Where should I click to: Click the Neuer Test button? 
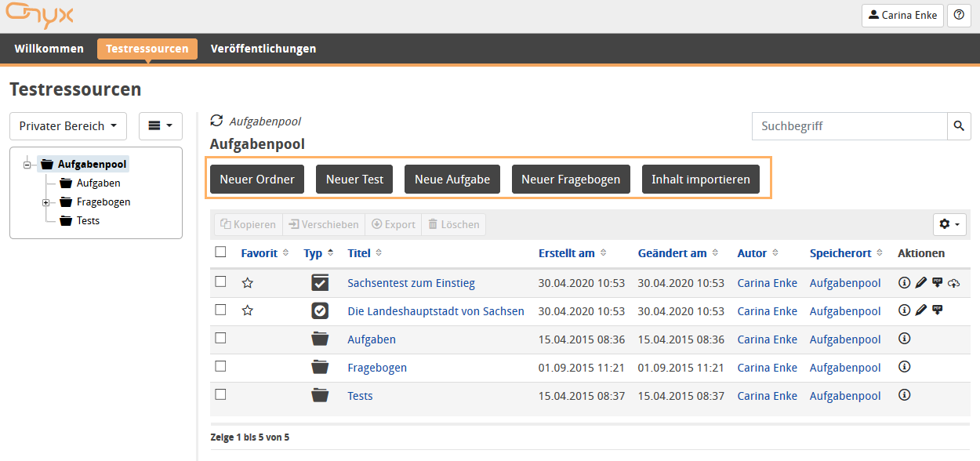coord(354,180)
